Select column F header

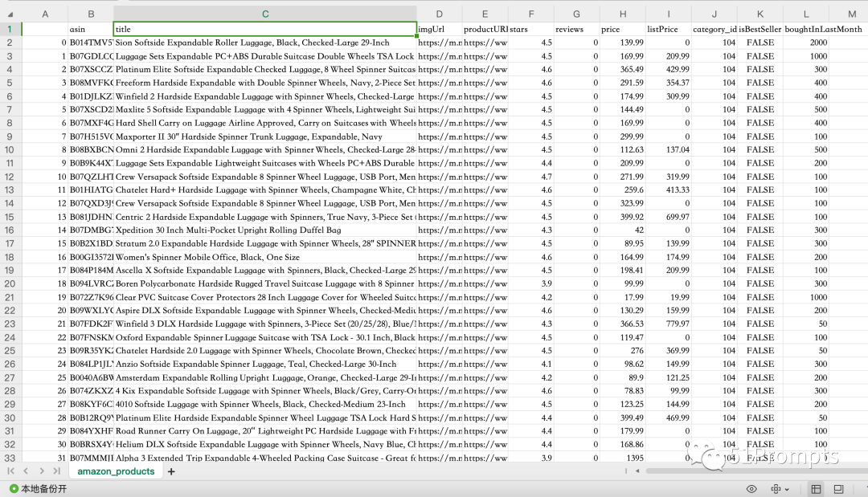point(531,14)
